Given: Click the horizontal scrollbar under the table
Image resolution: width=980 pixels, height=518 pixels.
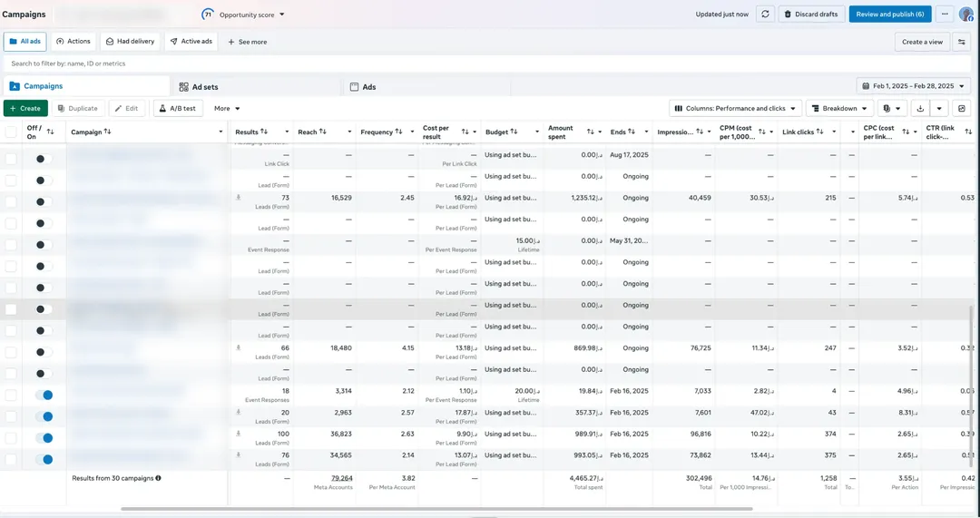Looking at the screenshot, I should coord(436,509).
